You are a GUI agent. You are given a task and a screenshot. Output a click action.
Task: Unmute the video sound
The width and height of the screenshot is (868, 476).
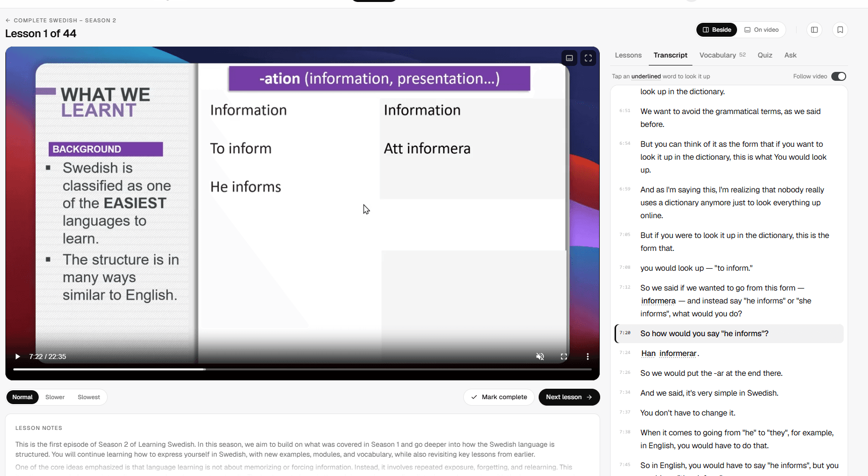coord(540,357)
